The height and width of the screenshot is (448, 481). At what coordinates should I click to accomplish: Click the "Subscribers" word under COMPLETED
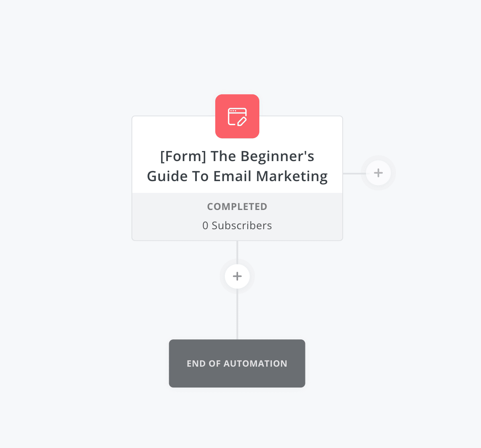tap(242, 226)
